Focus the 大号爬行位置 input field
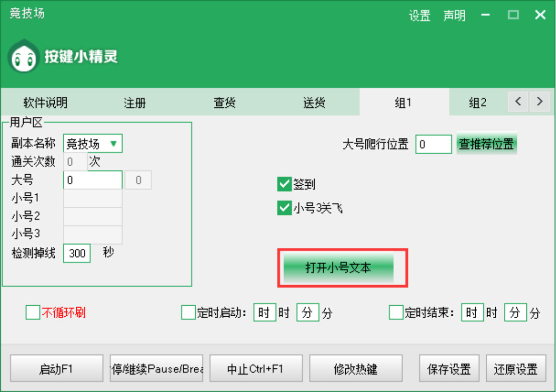The width and height of the screenshot is (556, 392). pyautogui.click(x=433, y=145)
